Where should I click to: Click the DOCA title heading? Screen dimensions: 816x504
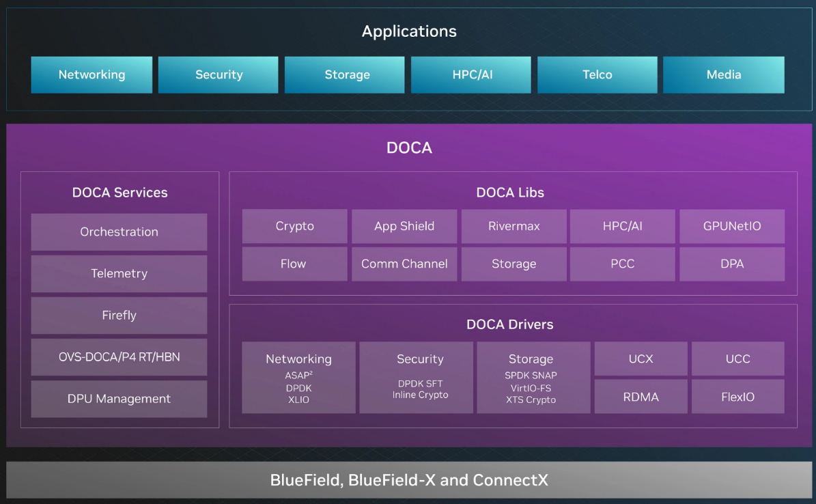click(409, 148)
